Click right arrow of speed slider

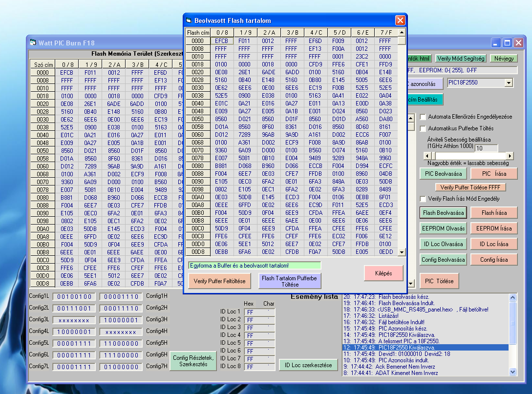pos(510,155)
